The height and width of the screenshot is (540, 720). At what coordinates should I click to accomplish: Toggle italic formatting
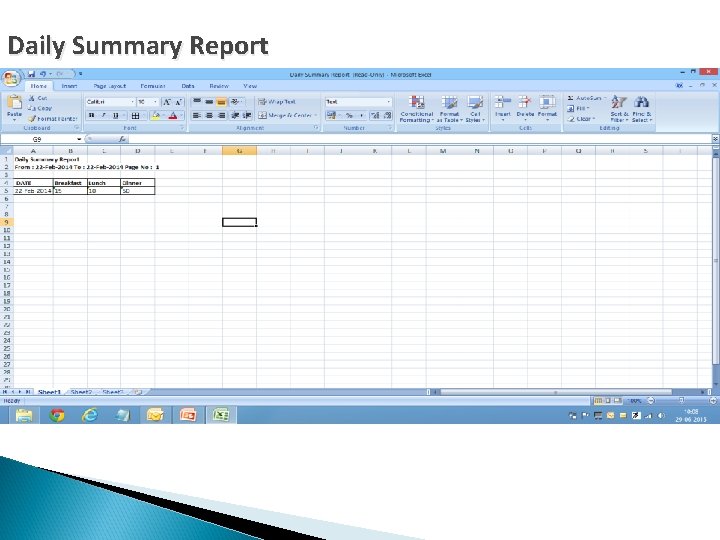click(x=103, y=115)
